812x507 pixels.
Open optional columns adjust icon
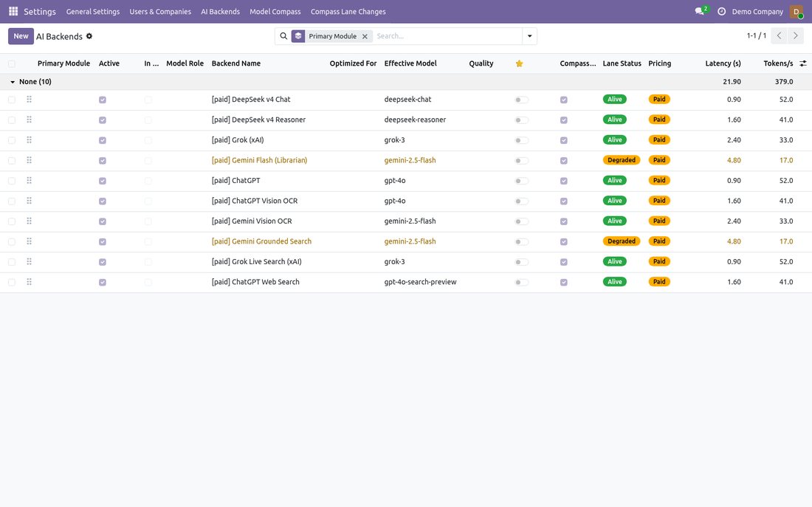point(802,63)
